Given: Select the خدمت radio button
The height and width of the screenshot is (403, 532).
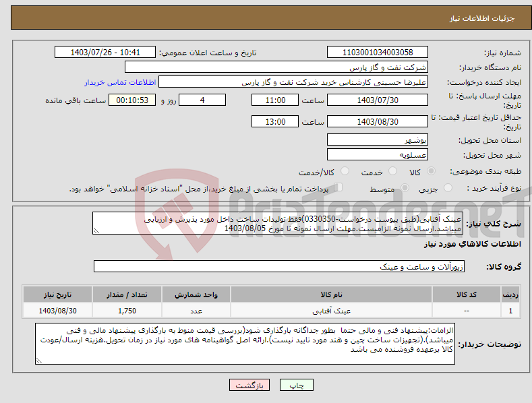Looking at the screenshot, I should coord(392,171).
